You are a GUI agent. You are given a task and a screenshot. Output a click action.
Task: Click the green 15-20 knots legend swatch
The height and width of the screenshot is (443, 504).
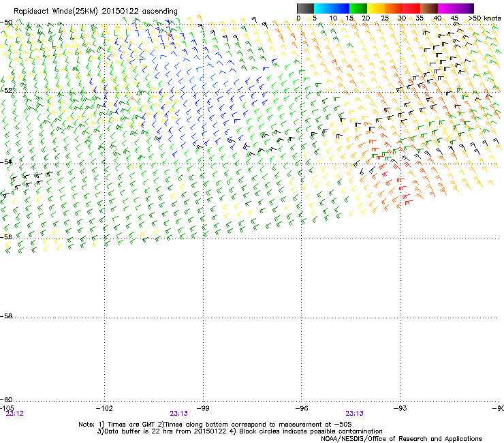click(x=358, y=8)
